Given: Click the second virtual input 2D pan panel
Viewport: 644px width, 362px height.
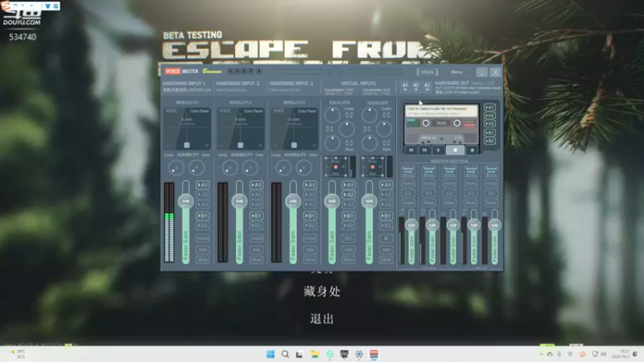Looking at the screenshot, I should (373, 167).
